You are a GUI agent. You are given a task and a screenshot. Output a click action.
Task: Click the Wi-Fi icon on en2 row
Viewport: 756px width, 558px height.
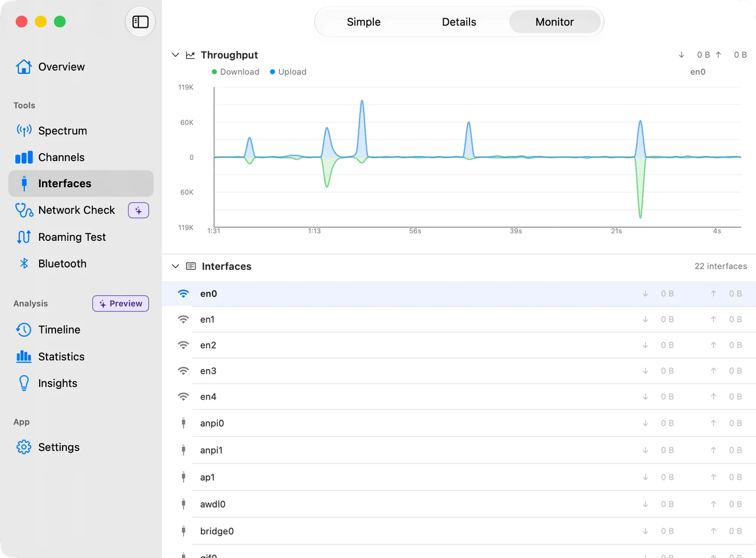(x=184, y=345)
